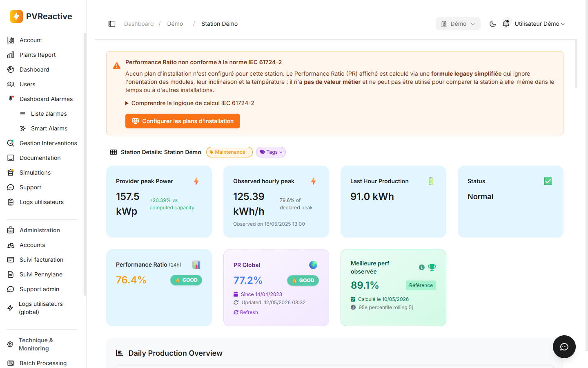Open Batch Processing in sidebar
Screen dimensions: 588x368
[43, 363]
